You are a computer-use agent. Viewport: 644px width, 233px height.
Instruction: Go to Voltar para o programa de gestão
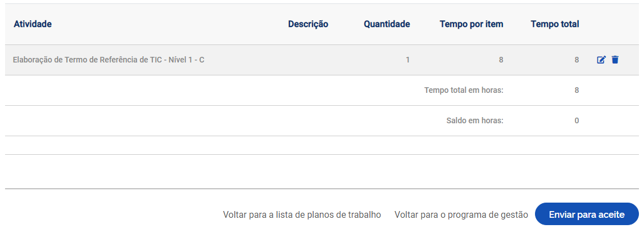coord(461,214)
